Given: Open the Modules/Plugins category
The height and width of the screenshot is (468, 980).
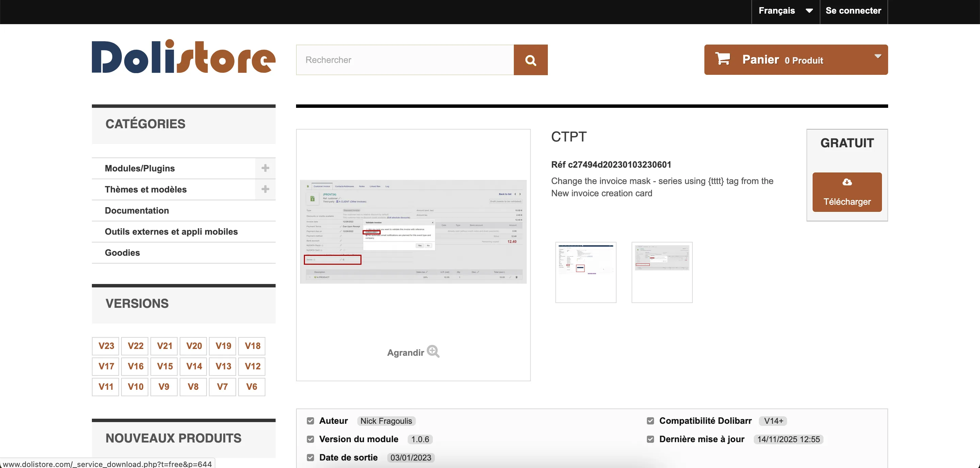Looking at the screenshot, I should tap(140, 168).
